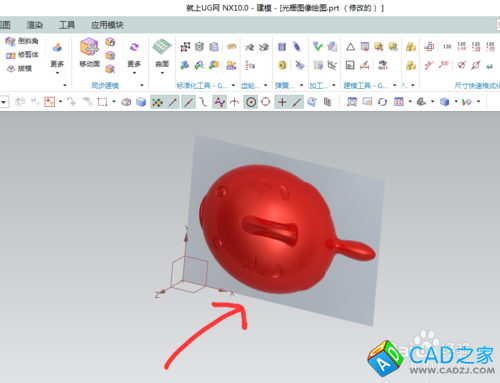This screenshot has width=500, height=383.
Task: Select the datum coordinate system cube
Action: click(189, 274)
